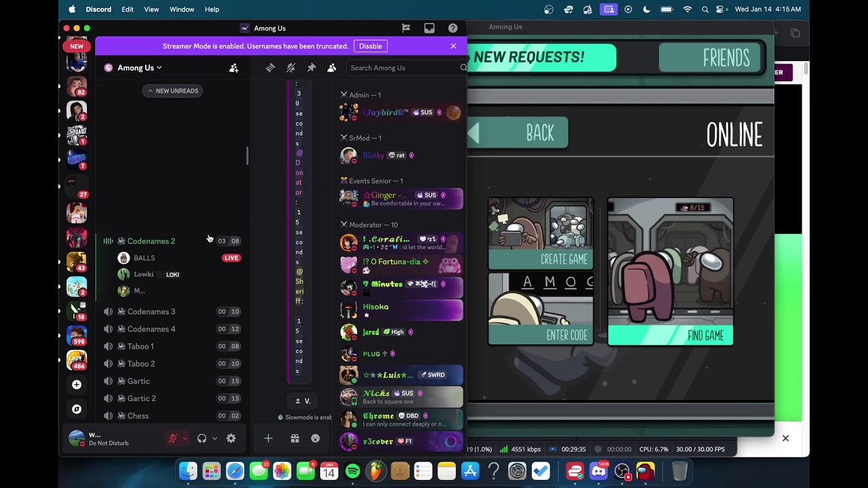Open the emoji picker icon
This screenshot has height=488, width=868.
[315, 439]
